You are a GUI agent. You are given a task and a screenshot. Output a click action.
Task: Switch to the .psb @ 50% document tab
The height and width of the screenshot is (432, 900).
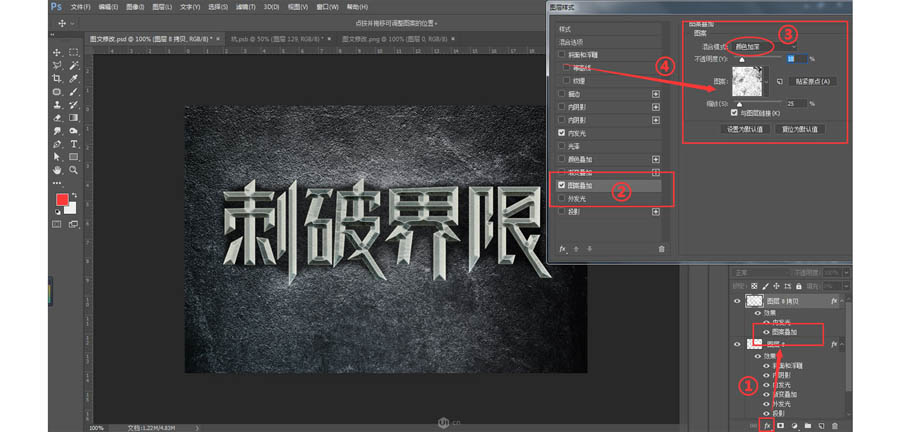click(x=277, y=39)
